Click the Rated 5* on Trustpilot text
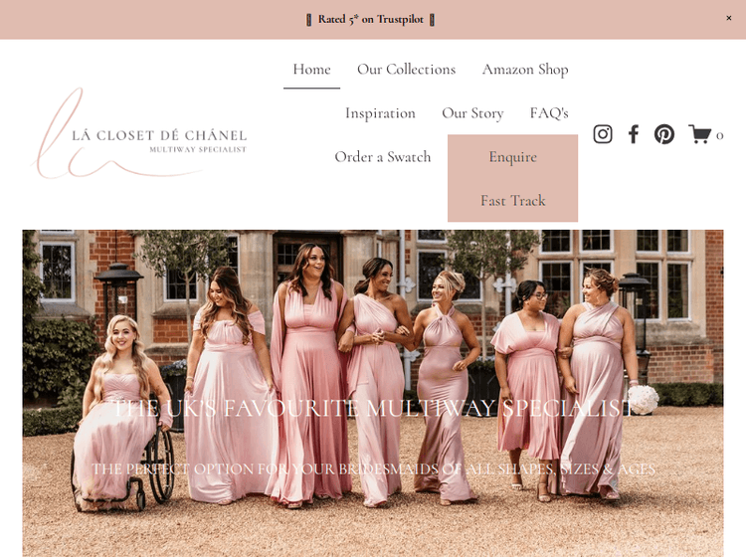 click(371, 20)
